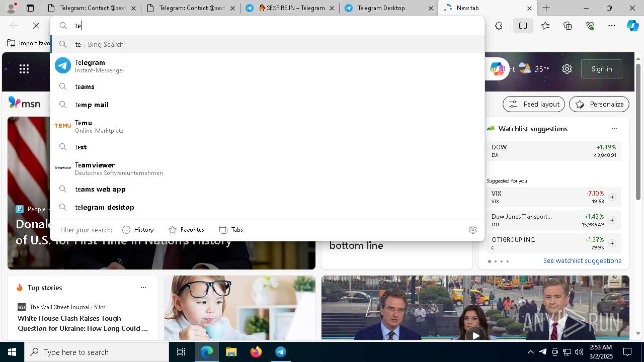Select the 'temp mail' search suggestion
Screen dimensions: 644x362
pos(268,105)
